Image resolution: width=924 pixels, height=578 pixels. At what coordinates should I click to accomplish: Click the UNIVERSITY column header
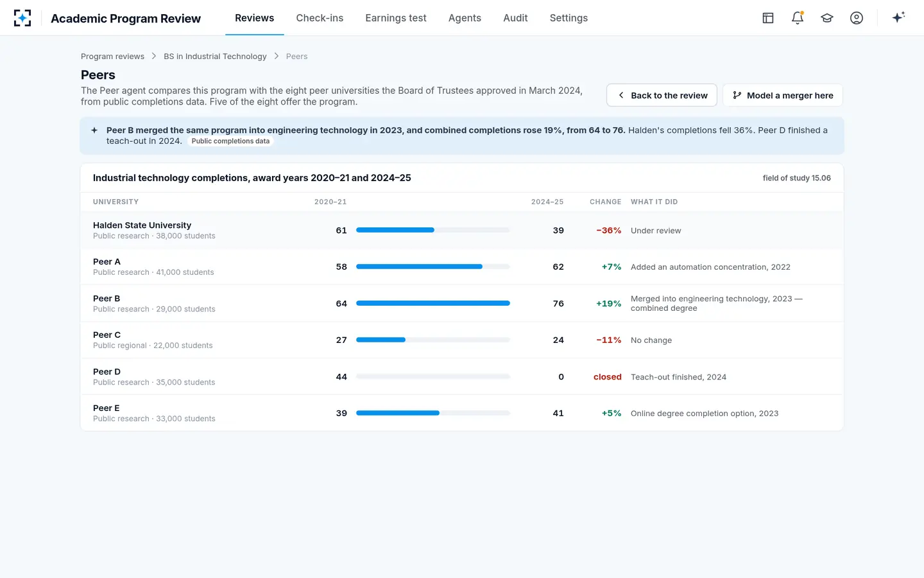116,202
